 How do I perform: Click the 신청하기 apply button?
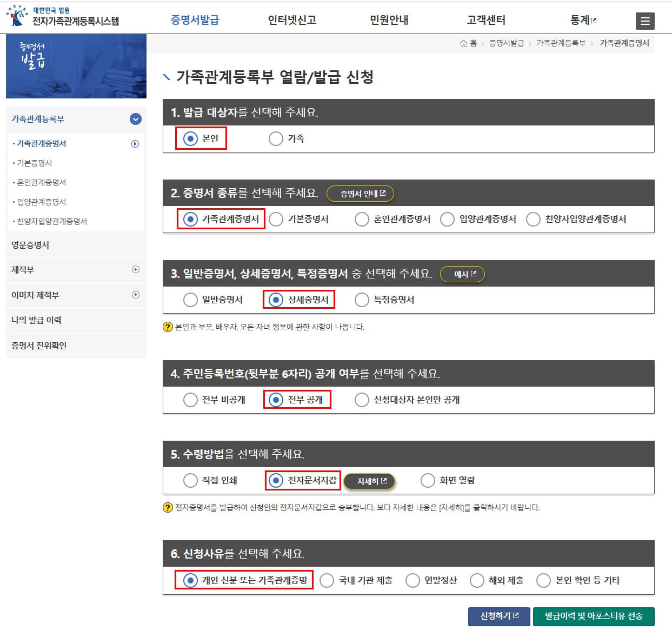[x=498, y=616]
